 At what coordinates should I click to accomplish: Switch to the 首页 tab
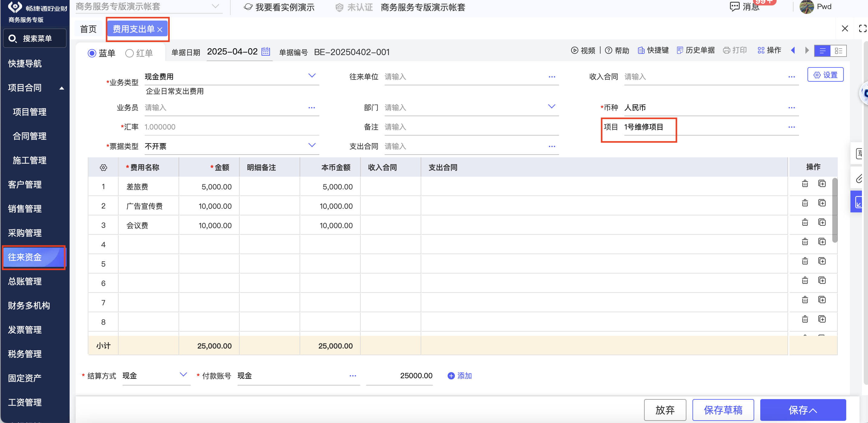click(88, 29)
